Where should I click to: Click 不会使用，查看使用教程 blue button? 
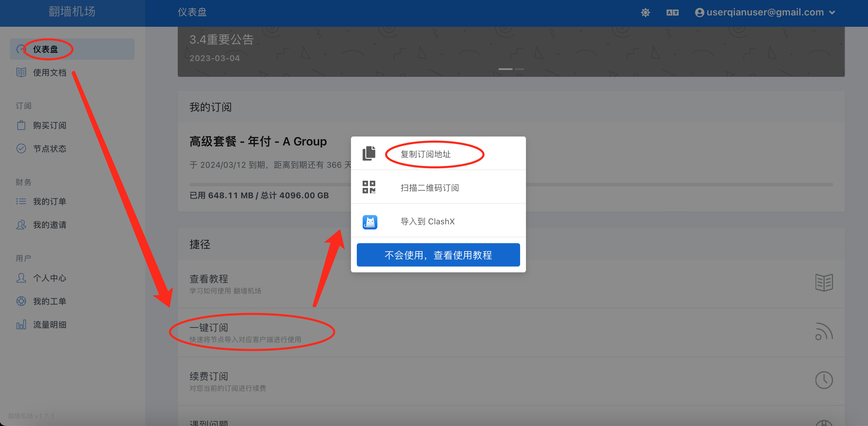438,255
